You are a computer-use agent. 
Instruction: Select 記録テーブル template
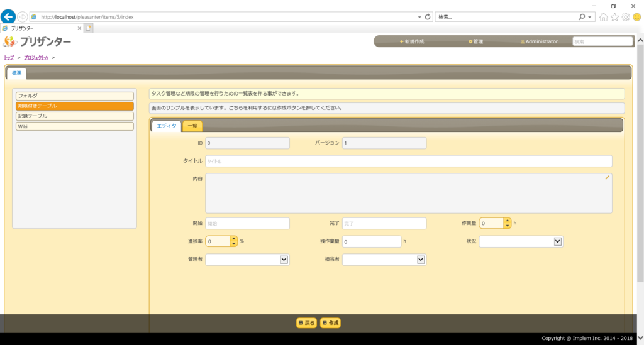pos(75,116)
